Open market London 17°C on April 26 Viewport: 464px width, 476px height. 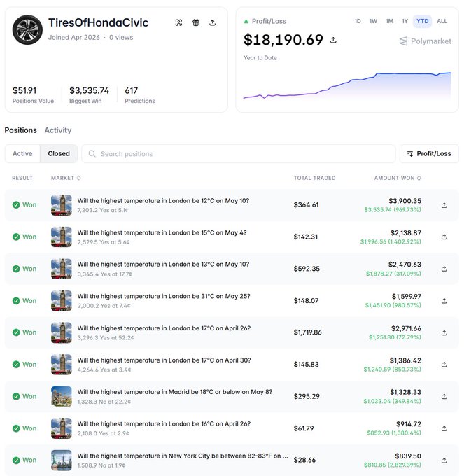tap(164, 328)
